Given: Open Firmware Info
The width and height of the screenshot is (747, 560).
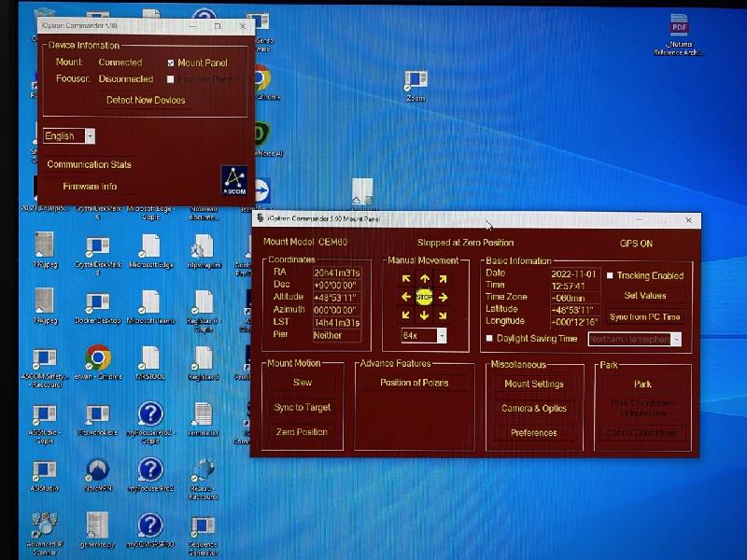Looking at the screenshot, I should click(x=90, y=186).
